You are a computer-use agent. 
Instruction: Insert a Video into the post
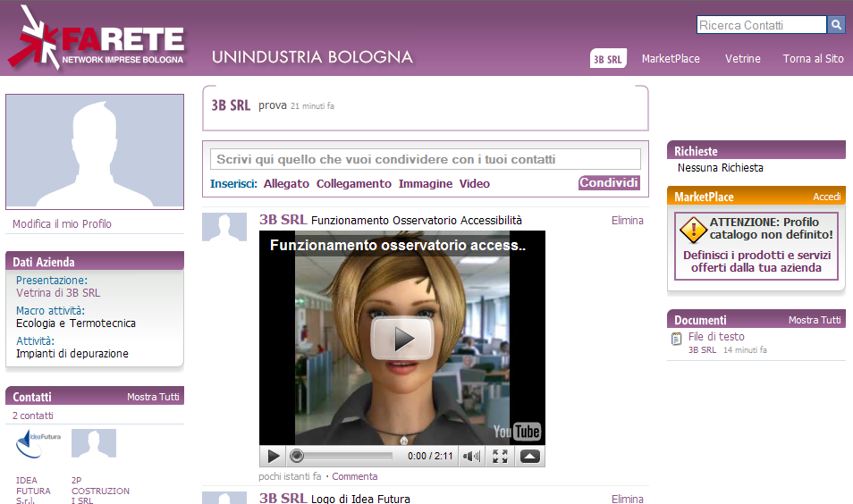(x=475, y=184)
